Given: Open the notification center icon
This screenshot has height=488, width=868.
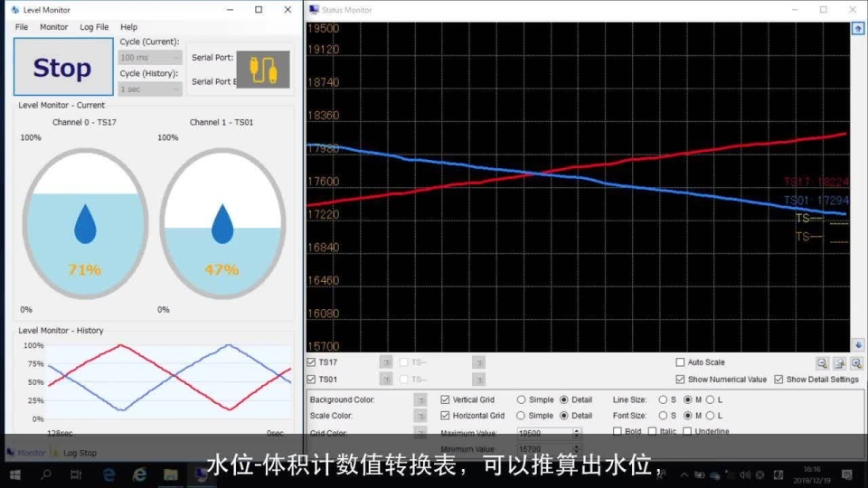Looking at the screenshot, I should pos(847,474).
